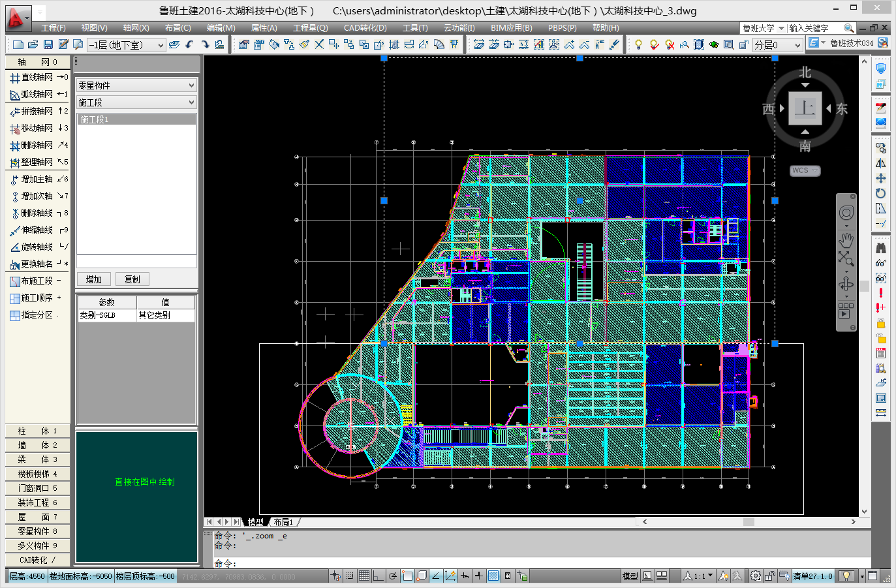Expand the 零星构件 dropdown
This screenshot has width=896, height=588.
click(x=136, y=85)
